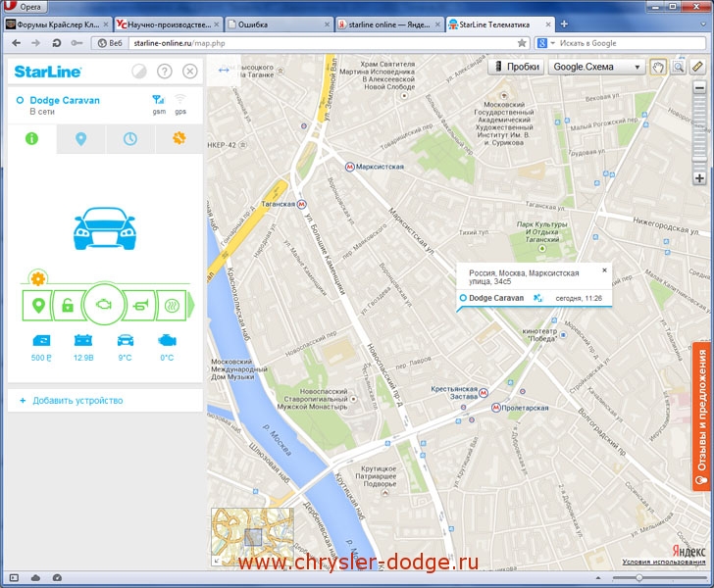Click the blue car image
This screenshot has width=714, height=588.
(x=105, y=228)
